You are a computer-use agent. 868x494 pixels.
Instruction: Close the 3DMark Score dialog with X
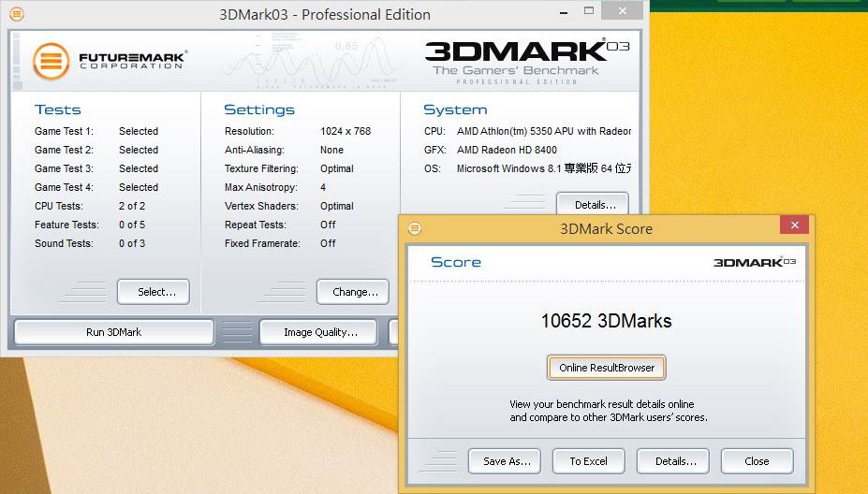pos(794,225)
